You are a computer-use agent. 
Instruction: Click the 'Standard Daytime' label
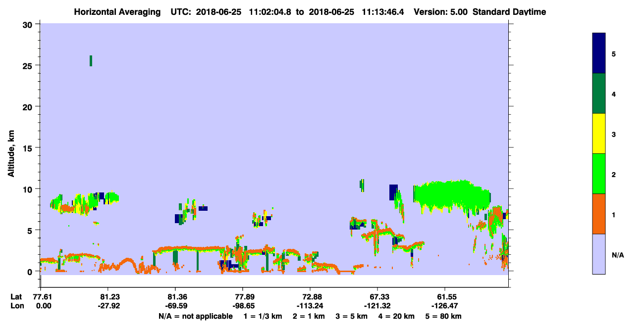tap(509, 12)
